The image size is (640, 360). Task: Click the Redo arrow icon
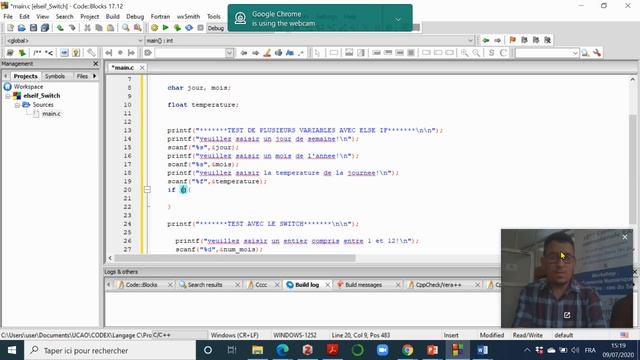click(72, 28)
